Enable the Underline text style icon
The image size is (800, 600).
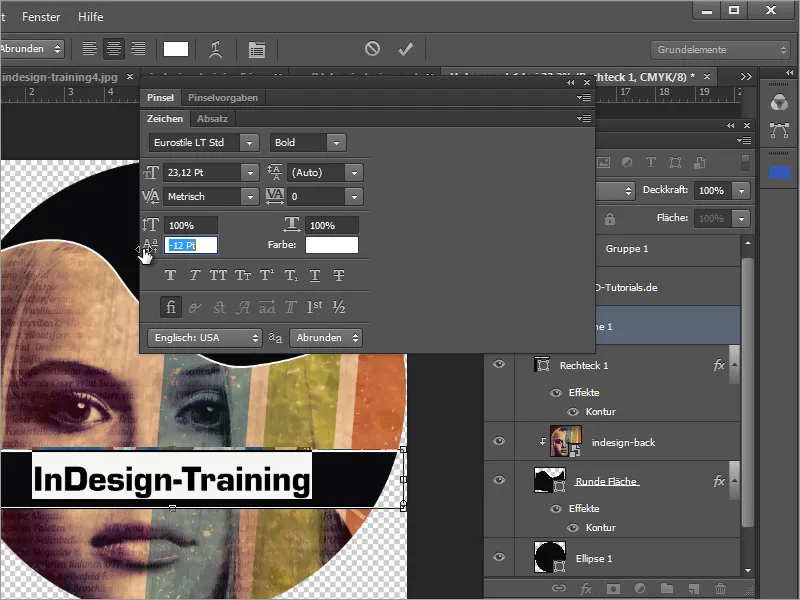(315, 276)
